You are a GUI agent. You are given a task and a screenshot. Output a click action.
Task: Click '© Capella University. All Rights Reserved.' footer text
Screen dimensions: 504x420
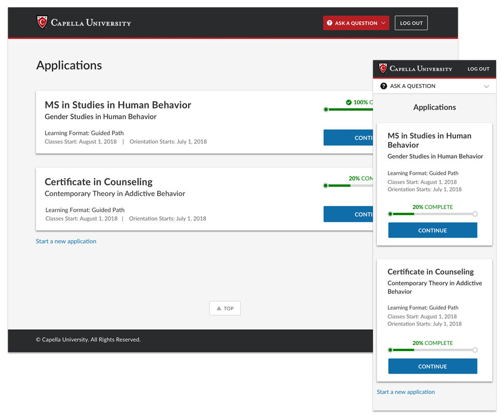88,339
